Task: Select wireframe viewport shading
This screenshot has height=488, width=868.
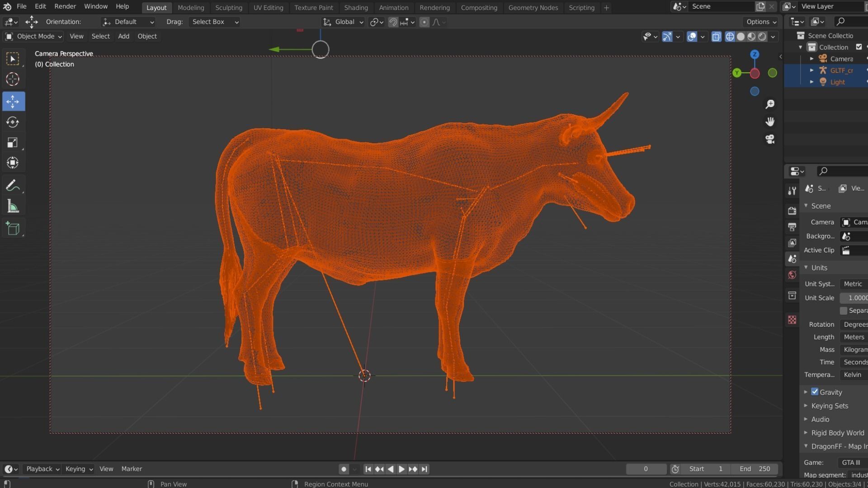Action: pyautogui.click(x=730, y=37)
